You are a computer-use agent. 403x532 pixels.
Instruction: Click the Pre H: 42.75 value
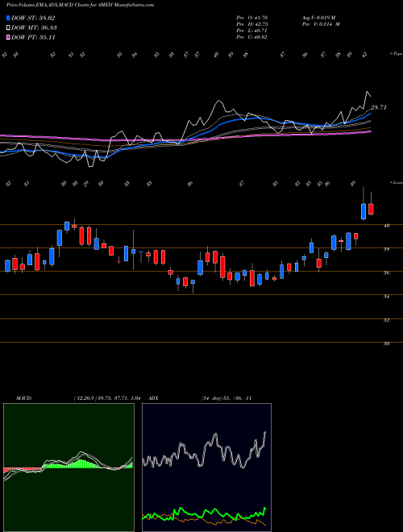pos(251,24)
